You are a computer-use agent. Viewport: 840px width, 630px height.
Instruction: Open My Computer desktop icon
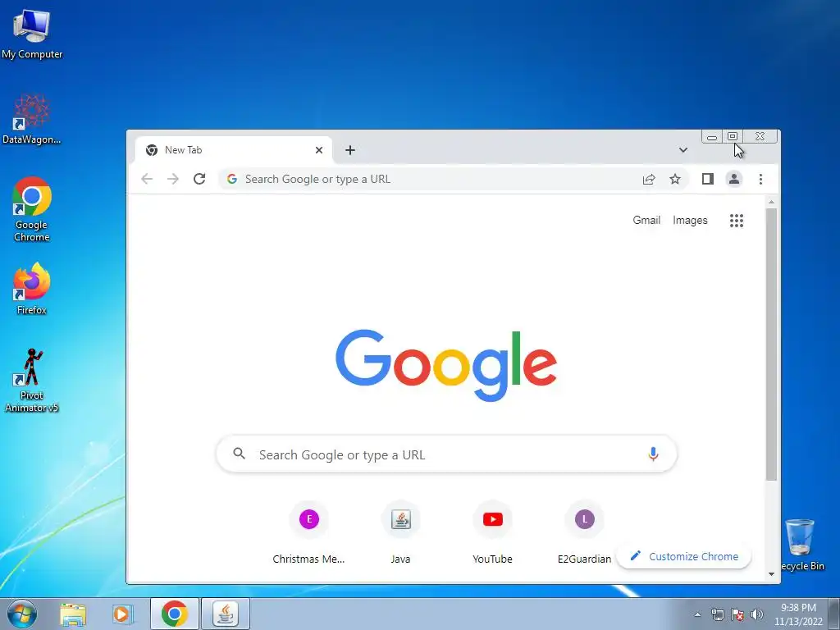point(32,34)
